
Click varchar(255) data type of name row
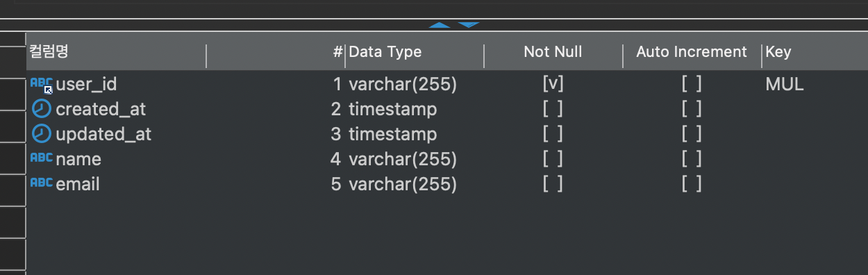point(403,159)
